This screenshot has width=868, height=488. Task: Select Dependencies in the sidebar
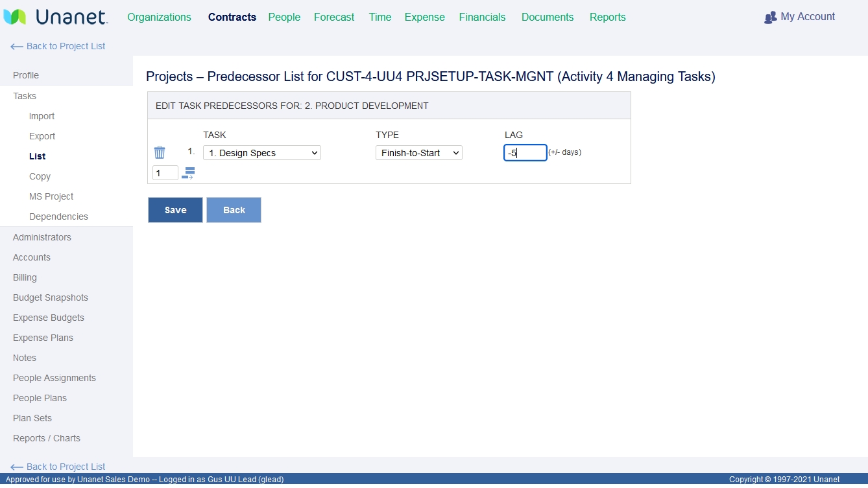[59, 216]
